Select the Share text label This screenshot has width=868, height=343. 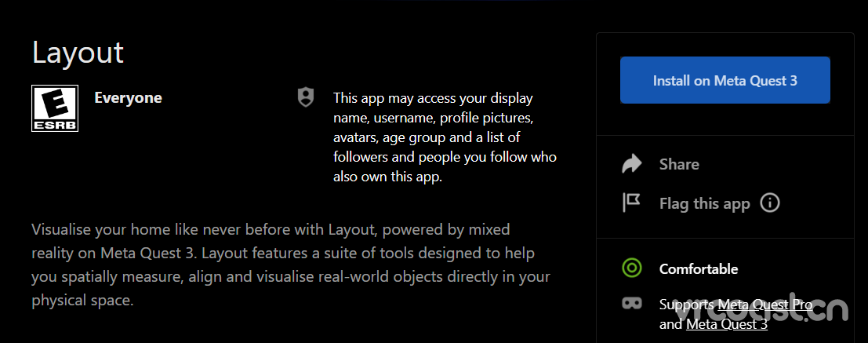[x=679, y=165]
